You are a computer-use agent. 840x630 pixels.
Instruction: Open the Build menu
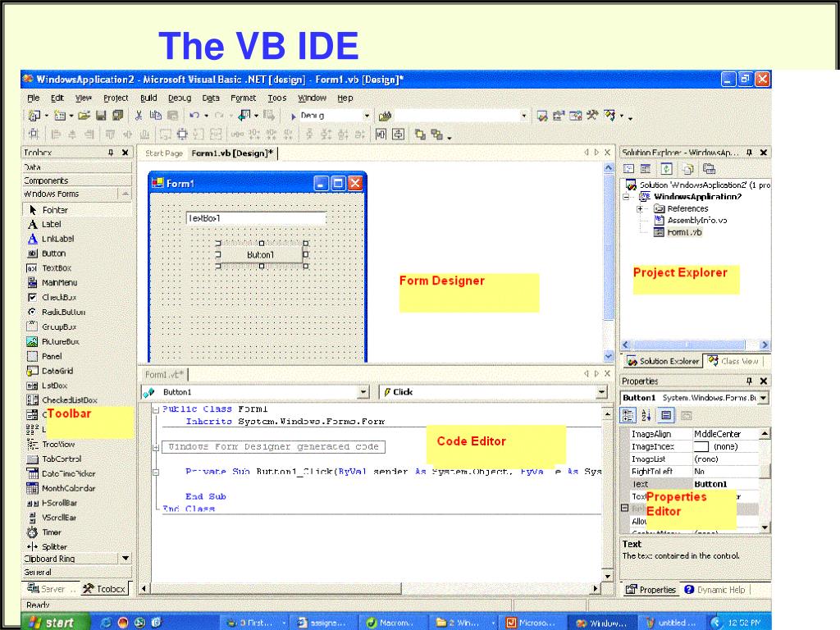tap(148, 98)
